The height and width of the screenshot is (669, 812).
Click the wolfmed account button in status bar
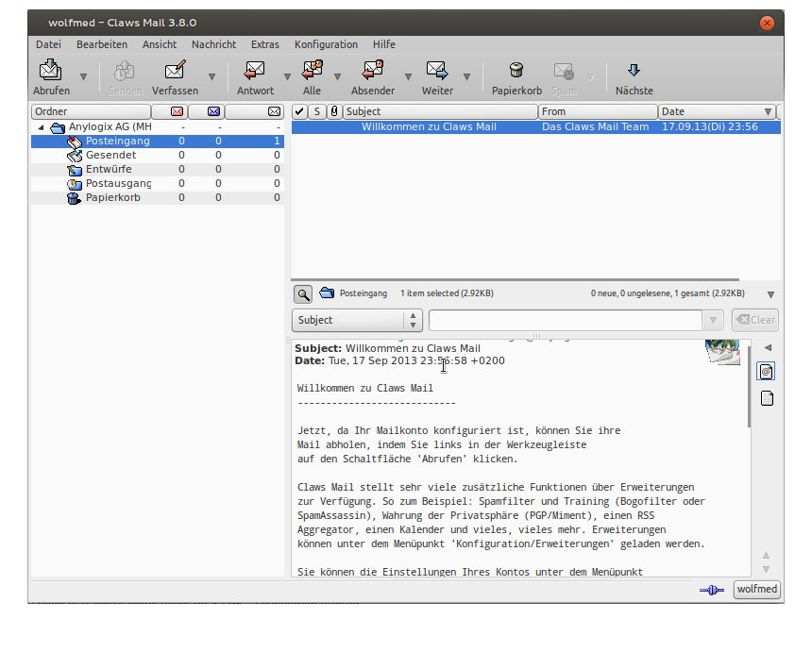click(757, 590)
